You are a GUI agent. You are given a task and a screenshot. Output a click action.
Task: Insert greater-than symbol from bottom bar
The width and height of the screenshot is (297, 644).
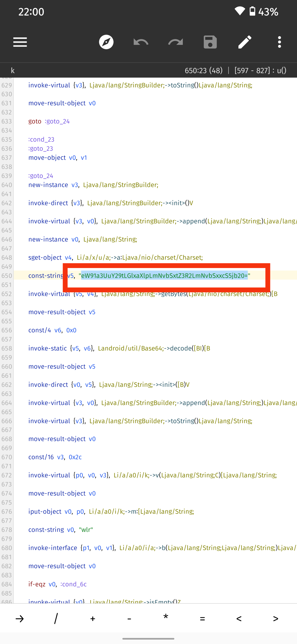coord(276,619)
